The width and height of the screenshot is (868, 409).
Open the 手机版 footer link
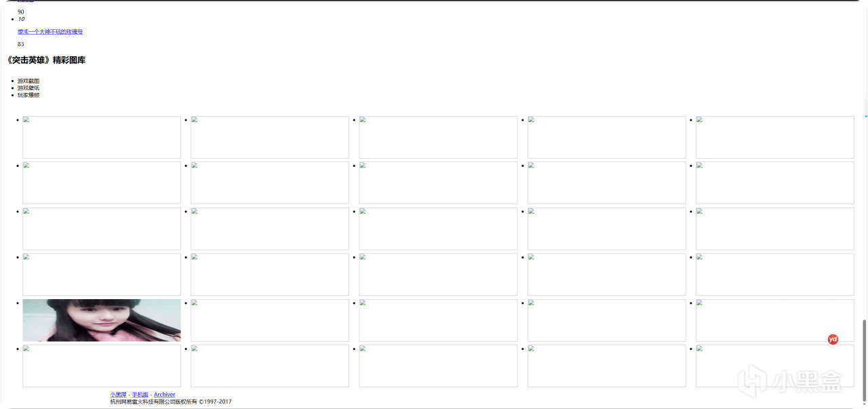[x=140, y=394]
